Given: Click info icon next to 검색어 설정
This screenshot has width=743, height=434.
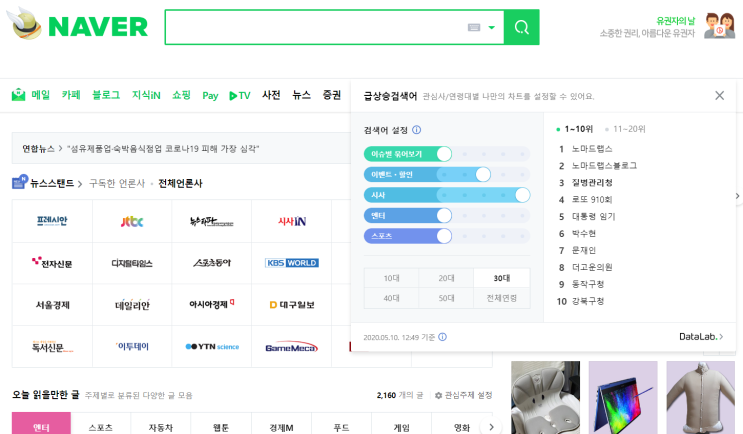Looking at the screenshot, I should click(417, 130).
